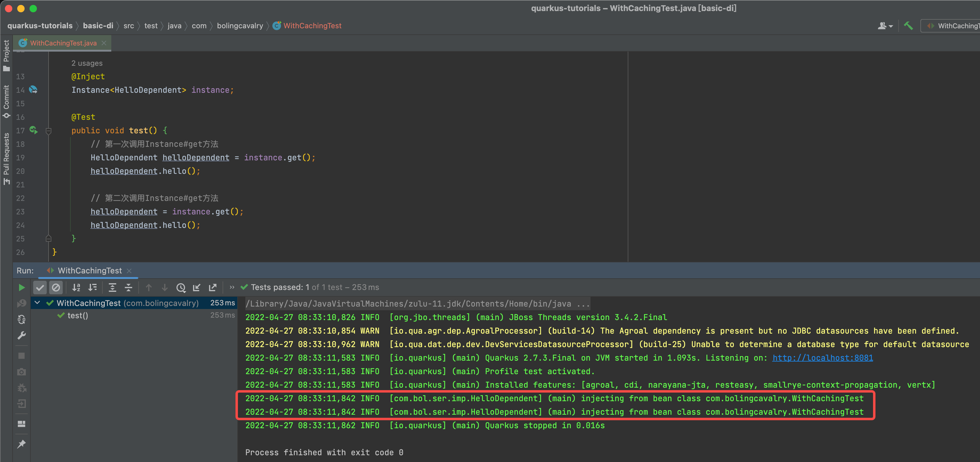Toggle Show Passed tests filter
Image resolution: width=980 pixels, height=462 pixels.
tap(40, 288)
